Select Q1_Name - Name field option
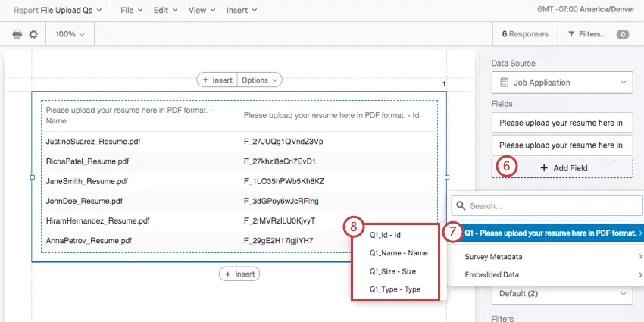Viewport: 644px width, 322px height. 399,253
